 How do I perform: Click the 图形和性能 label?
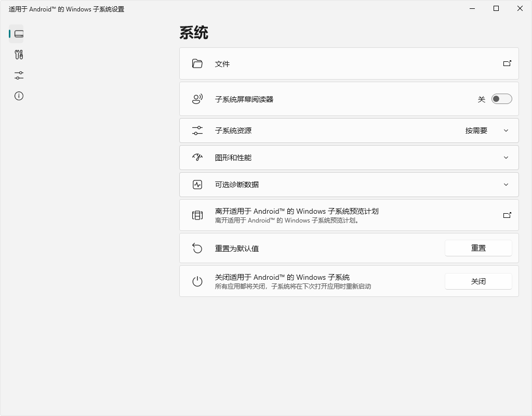pyautogui.click(x=233, y=158)
